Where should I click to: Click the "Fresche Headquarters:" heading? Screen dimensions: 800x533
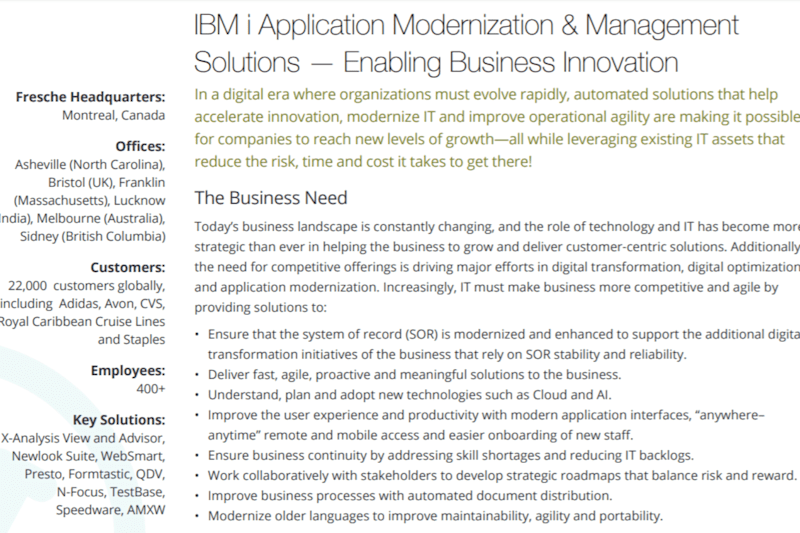[x=90, y=97]
